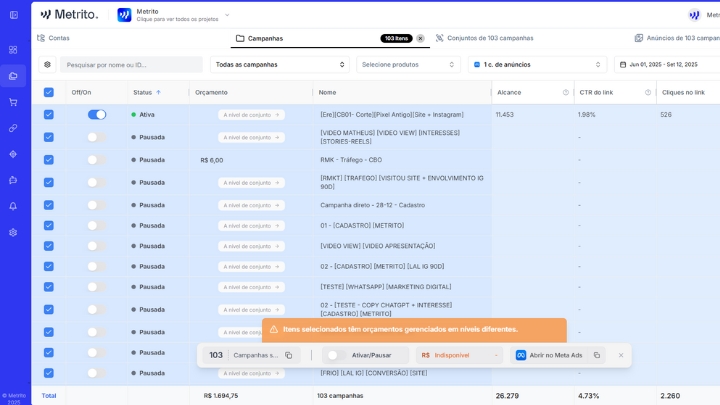Click the Nome column header
Screen dimensions: 720x405
tap(327, 92)
